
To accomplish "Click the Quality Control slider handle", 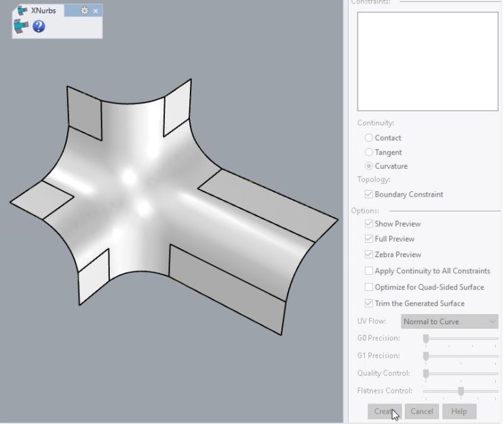I will click(426, 374).
